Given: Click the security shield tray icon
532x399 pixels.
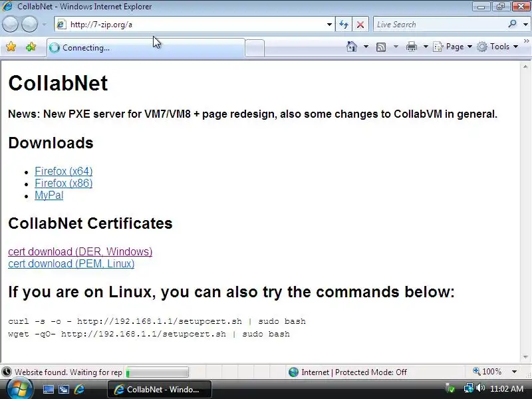Looking at the screenshot, I should [450, 388].
